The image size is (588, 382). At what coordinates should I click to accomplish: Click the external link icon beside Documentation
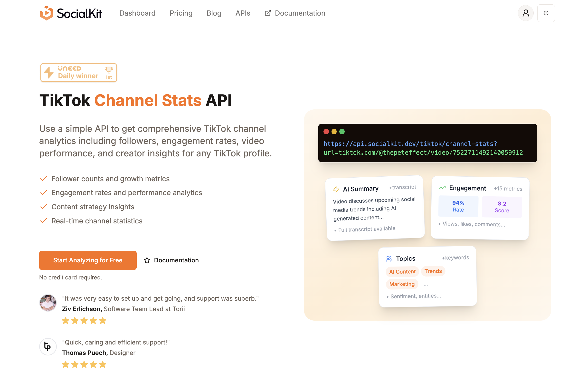[x=268, y=13]
